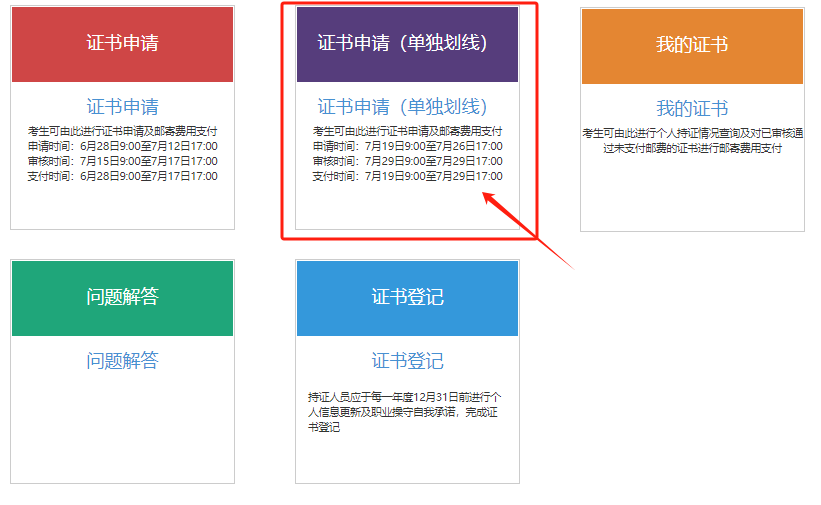821x505 pixels.
Task: Click 我的证书 description about 持证情况查询
Action: pyautogui.click(x=692, y=140)
